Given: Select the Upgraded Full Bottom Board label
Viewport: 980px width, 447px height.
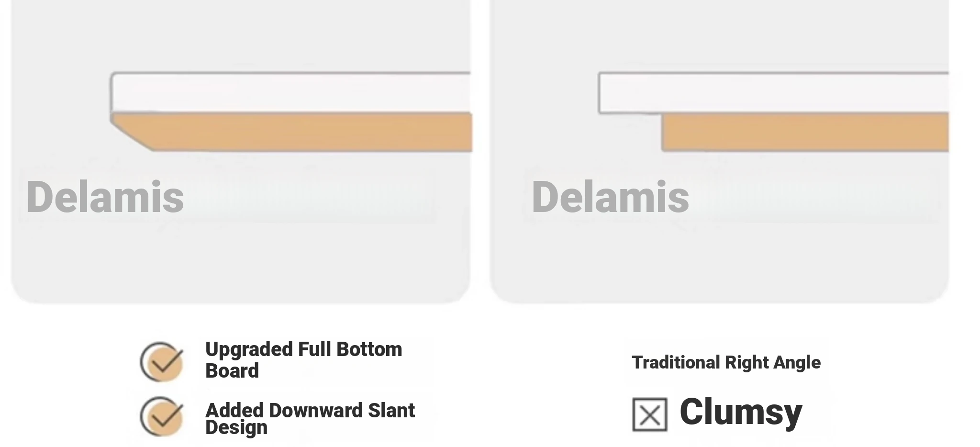Looking at the screenshot, I should 303,360.
